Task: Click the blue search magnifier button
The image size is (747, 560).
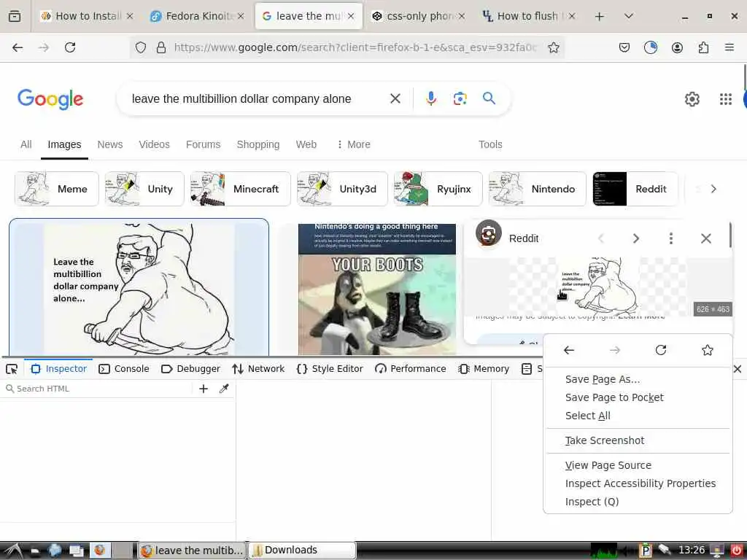Action: 489,98
